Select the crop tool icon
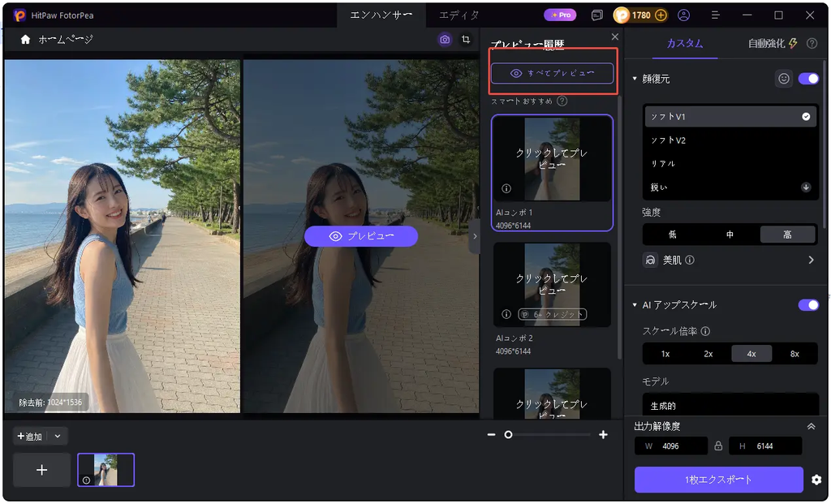 [x=466, y=40]
